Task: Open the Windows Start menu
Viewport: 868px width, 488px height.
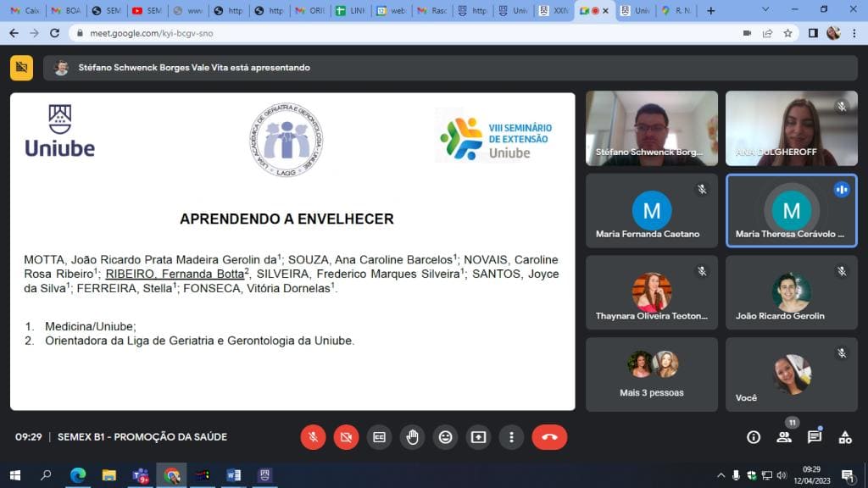Action: (x=15, y=475)
